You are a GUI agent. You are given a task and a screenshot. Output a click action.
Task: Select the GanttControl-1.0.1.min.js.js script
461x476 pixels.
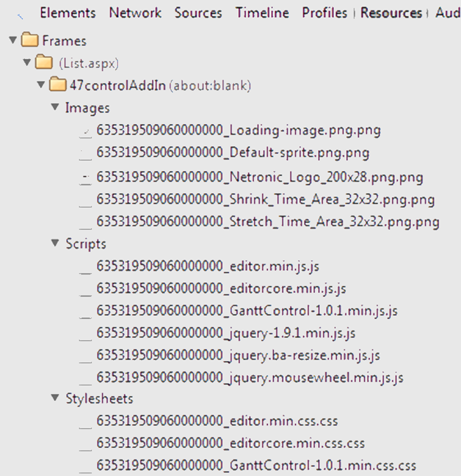click(247, 311)
